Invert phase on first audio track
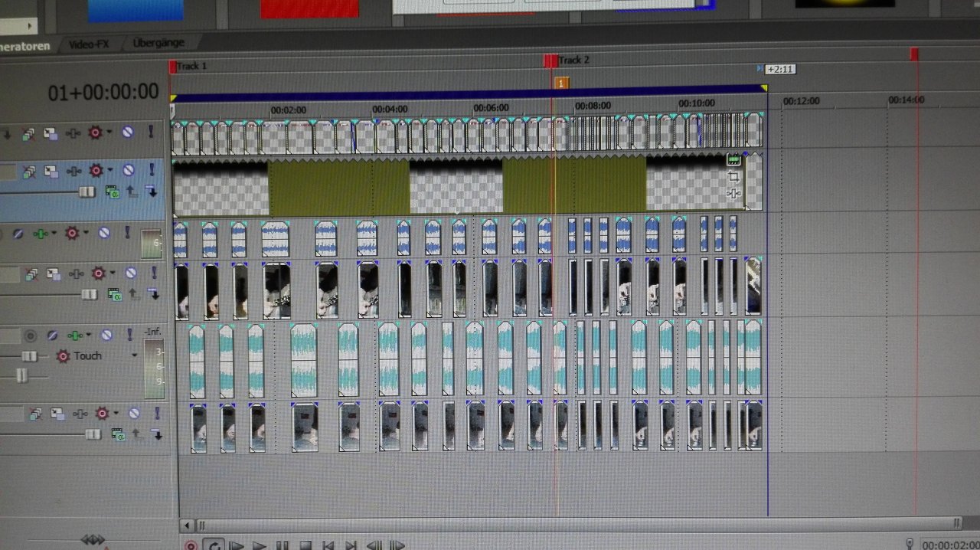Image resolution: width=980 pixels, height=550 pixels. point(17,233)
